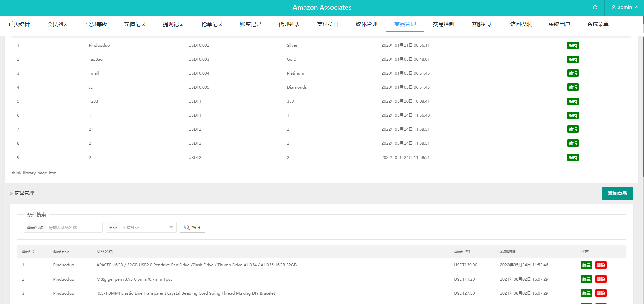The height and width of the screenshot is (304, 644).
Task: Edit the JD Diamonds category row
Action: [x=573, y=87]
